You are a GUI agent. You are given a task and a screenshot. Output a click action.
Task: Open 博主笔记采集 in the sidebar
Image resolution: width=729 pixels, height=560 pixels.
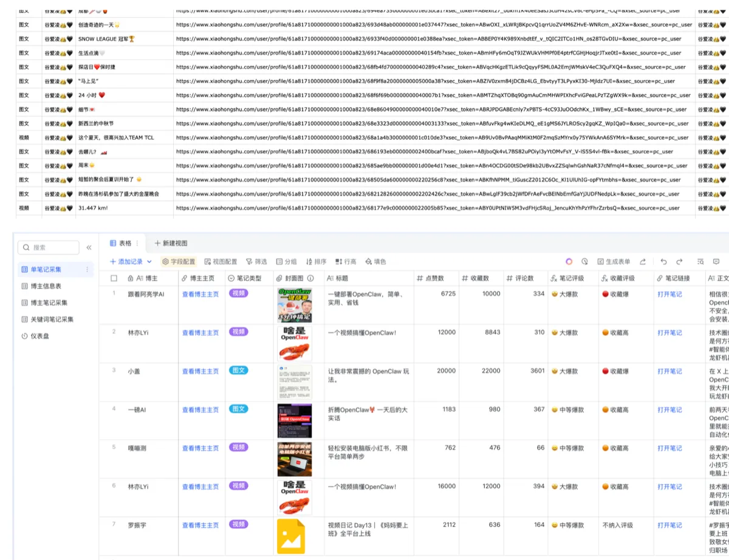point(50,302)
